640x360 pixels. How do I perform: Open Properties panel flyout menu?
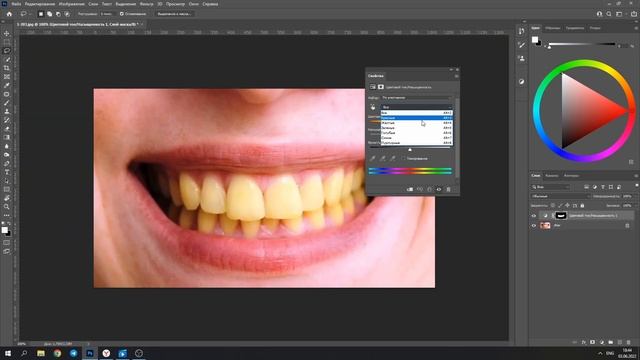tap(456, 76)
